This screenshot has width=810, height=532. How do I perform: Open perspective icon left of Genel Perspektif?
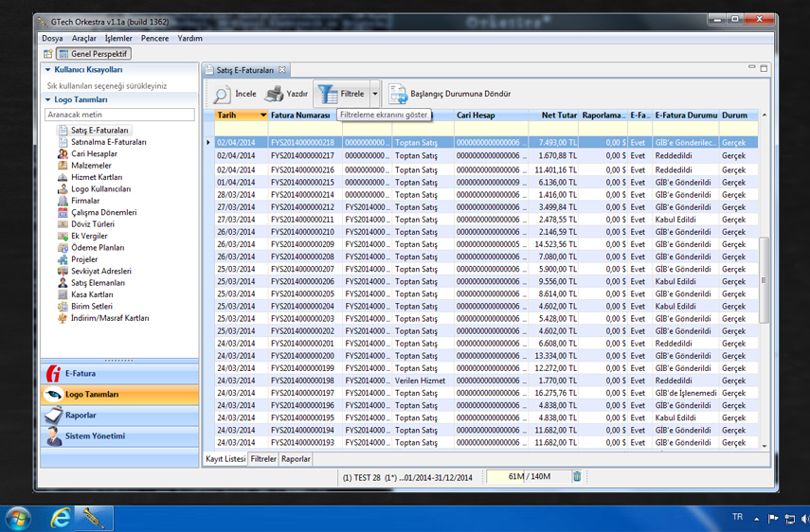[x=47, y=54]
